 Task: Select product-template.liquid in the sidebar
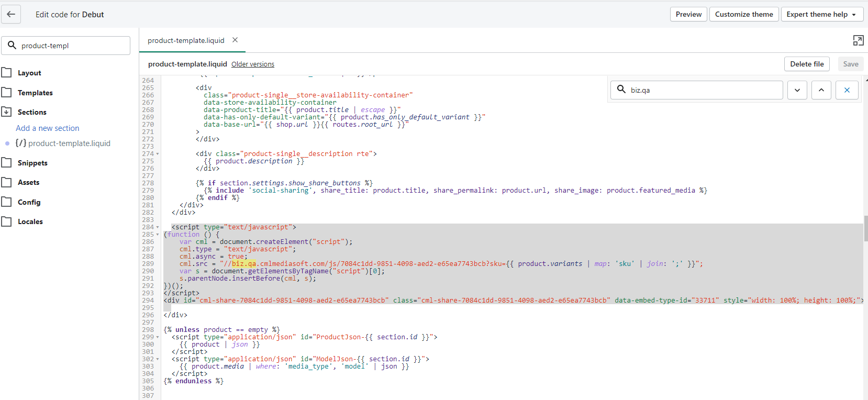click(x=69, y=143)
